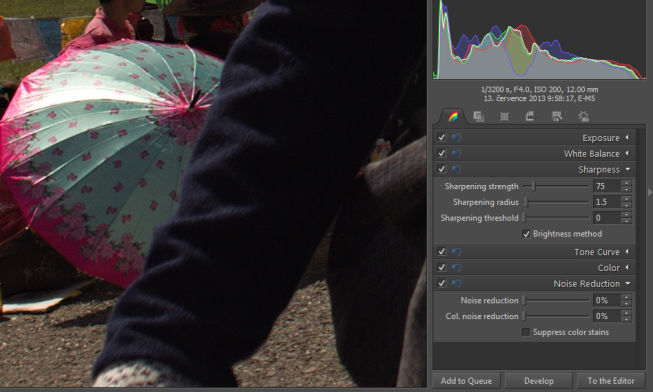Click the Add to Queue button

[466, 381]
